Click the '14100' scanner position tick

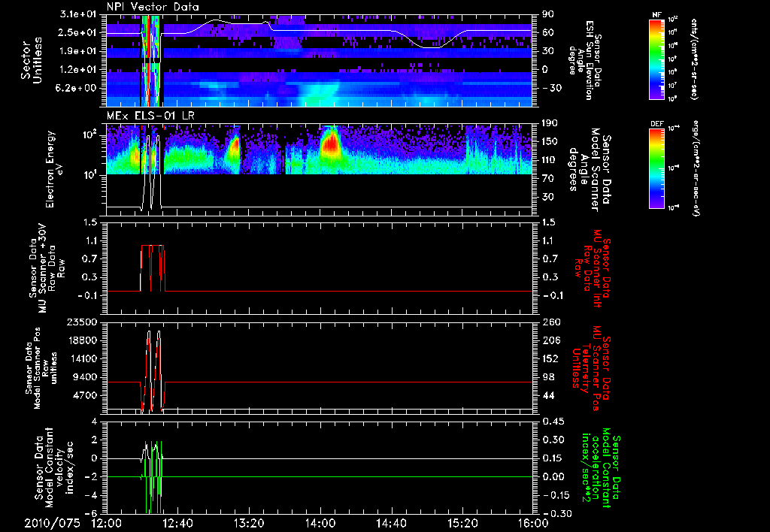click(x=84, y=358)
